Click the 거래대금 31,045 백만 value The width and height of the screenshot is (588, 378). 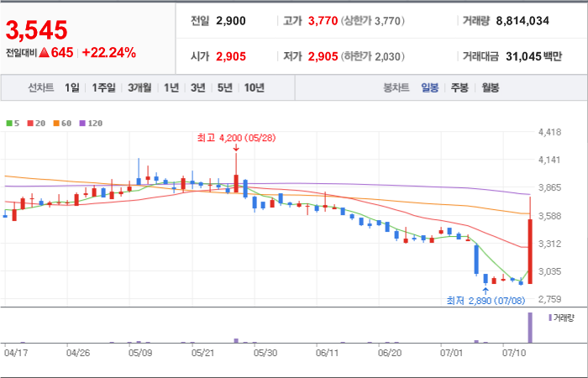(x=533, y=56)
